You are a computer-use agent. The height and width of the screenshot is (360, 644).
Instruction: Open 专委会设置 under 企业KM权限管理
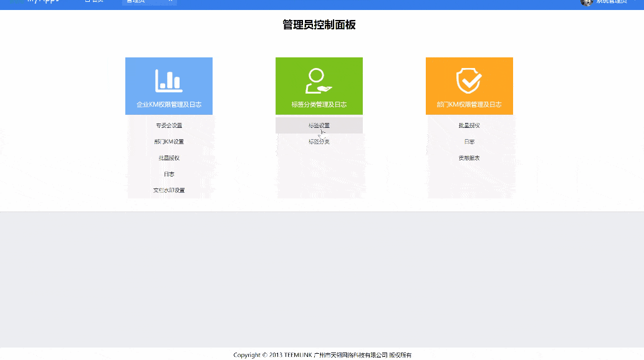tap(168, 125)
